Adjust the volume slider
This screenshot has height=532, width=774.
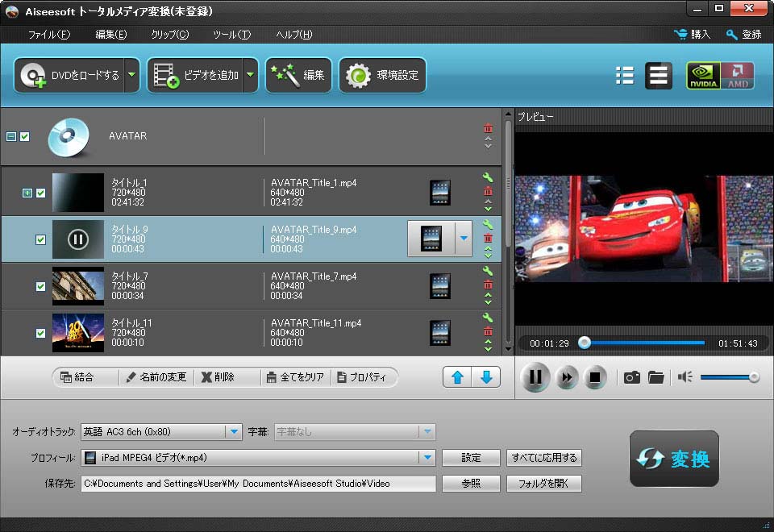tap(729, 377)
